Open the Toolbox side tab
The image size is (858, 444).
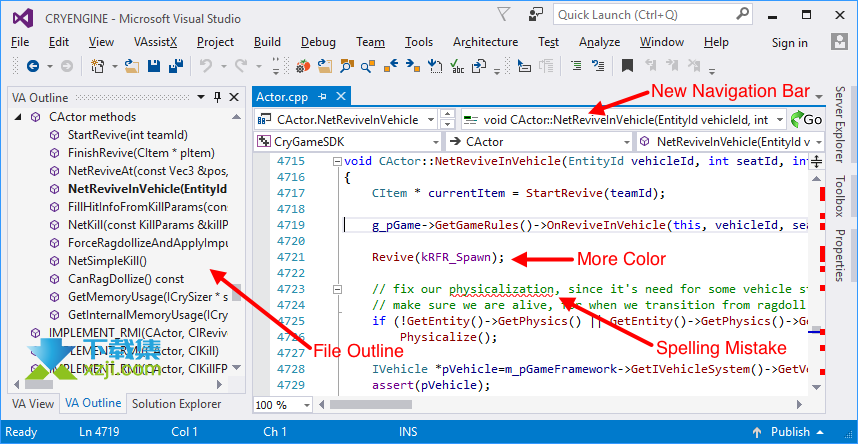840,196
